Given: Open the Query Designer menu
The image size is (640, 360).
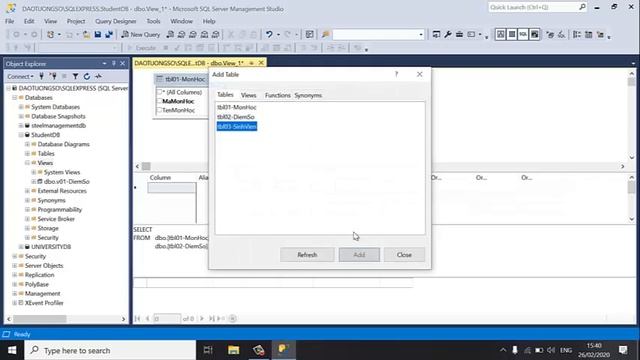Looking at the screenshot, I should coord(116,21).
